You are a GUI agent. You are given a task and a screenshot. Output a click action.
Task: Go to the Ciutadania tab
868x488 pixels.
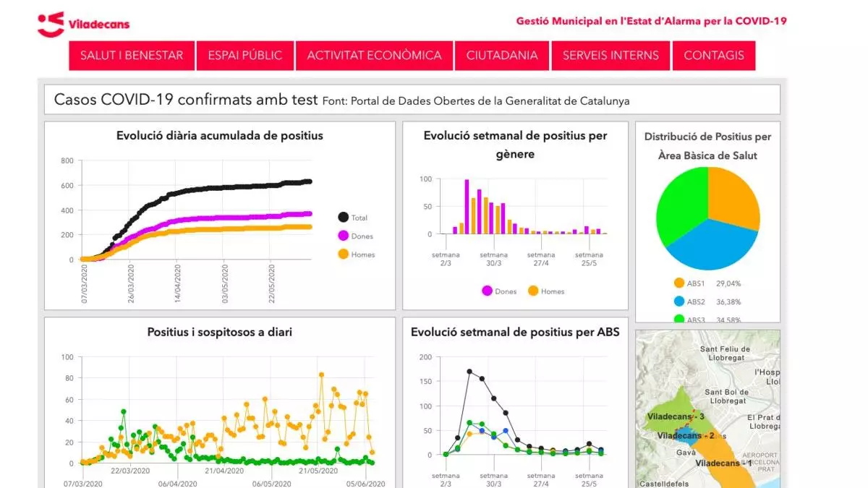point(502,56)
